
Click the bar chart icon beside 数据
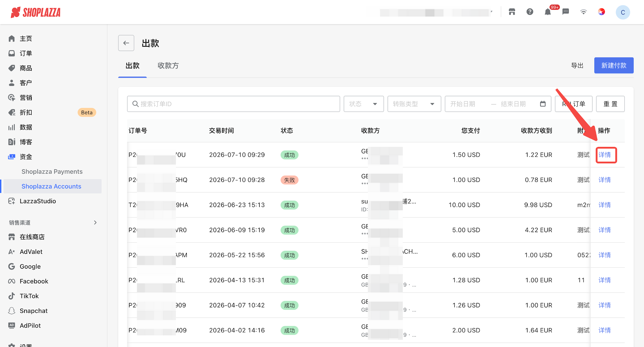(x=12, y=127)
